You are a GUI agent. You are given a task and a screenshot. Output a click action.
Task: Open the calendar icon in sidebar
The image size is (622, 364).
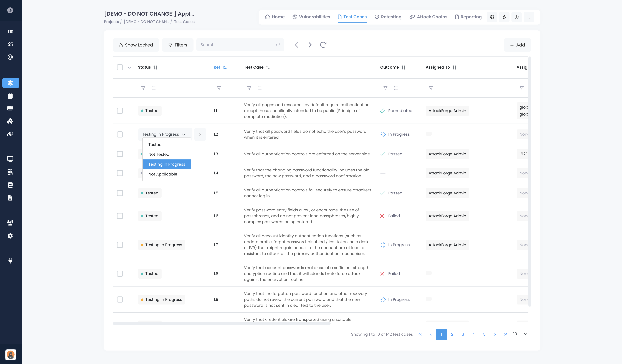tap(10, 96)
